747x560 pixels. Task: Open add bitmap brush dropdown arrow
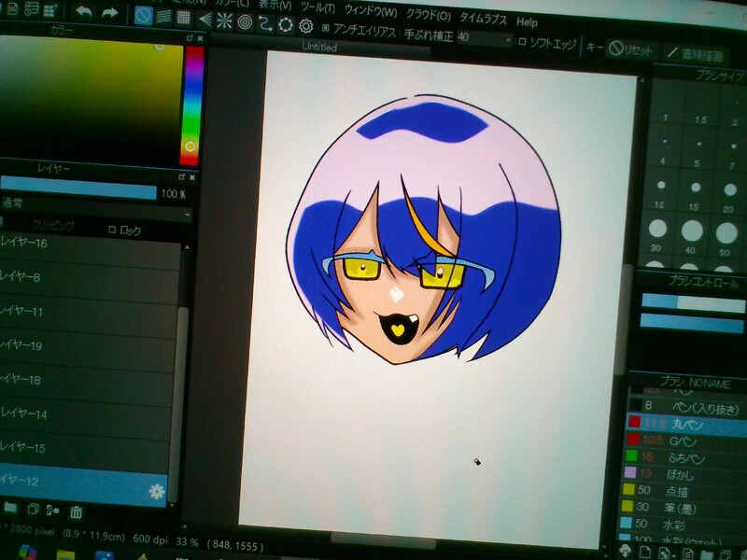coord(674,555)
